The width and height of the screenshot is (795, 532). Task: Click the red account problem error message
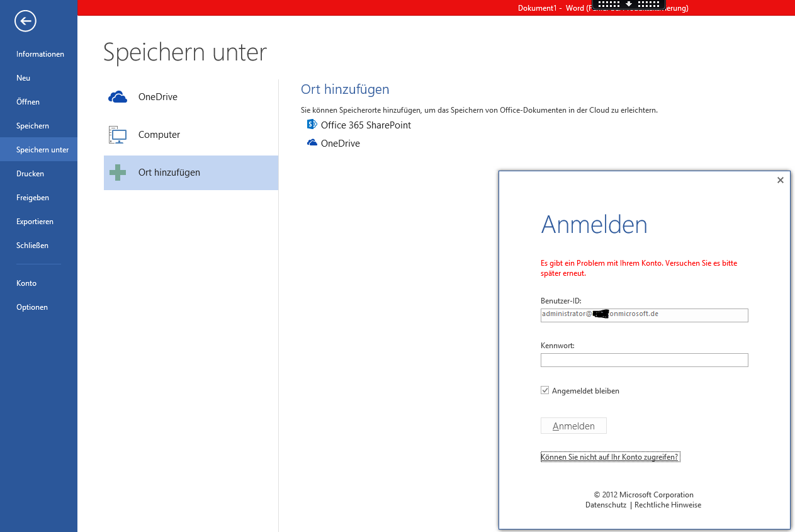[639, 268]
